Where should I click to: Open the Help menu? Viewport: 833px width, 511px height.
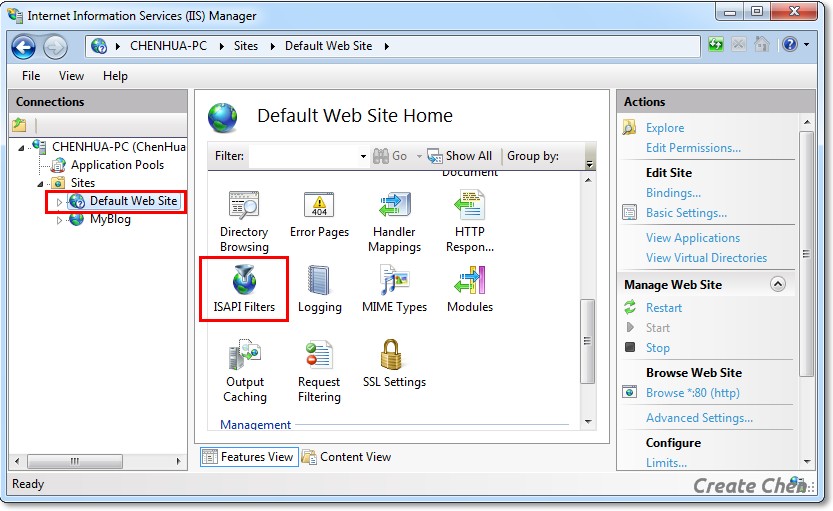tap(115, 76)
